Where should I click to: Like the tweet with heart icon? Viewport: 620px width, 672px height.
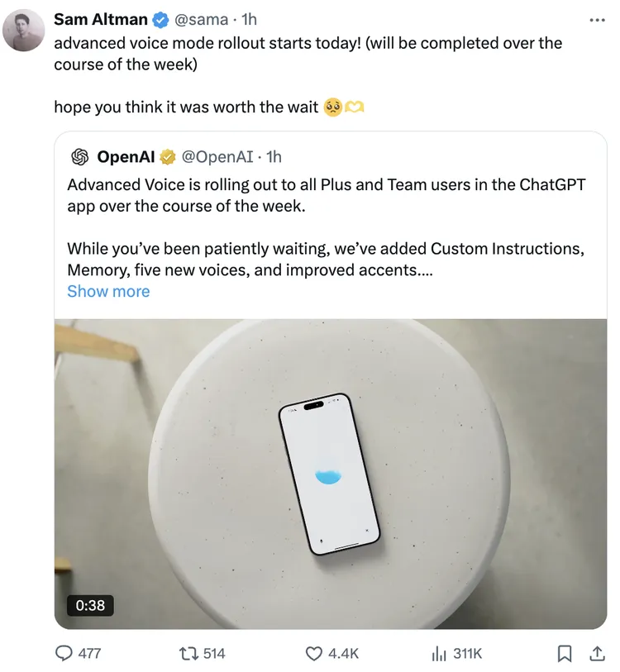coord(314,653)
